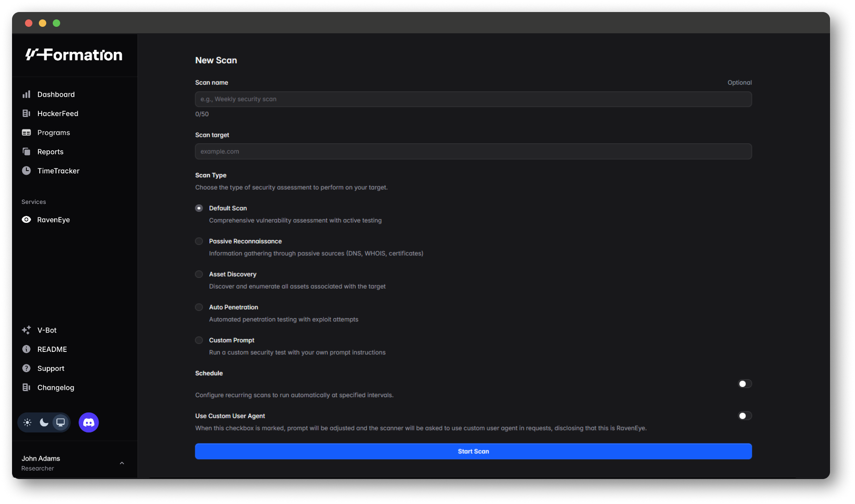The image size is (855, 504).
Task: Turn on Use Custom User Agent
Action: (x=744, y=416)
